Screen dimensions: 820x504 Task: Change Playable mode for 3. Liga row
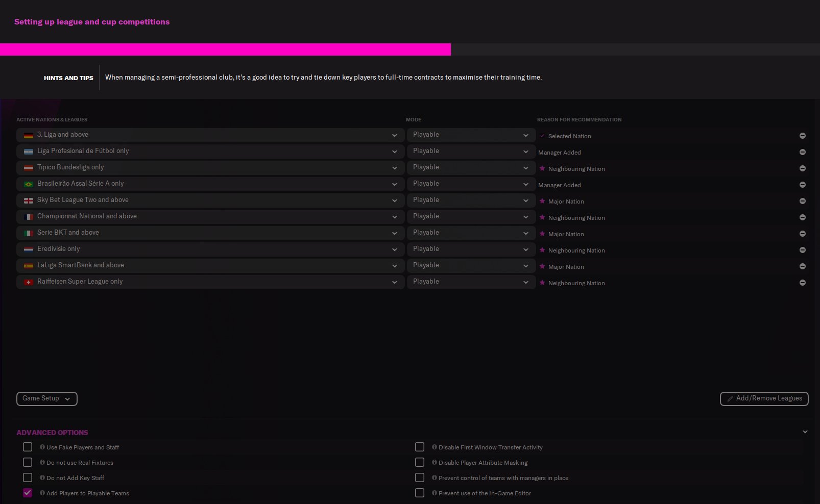point(471,135)
